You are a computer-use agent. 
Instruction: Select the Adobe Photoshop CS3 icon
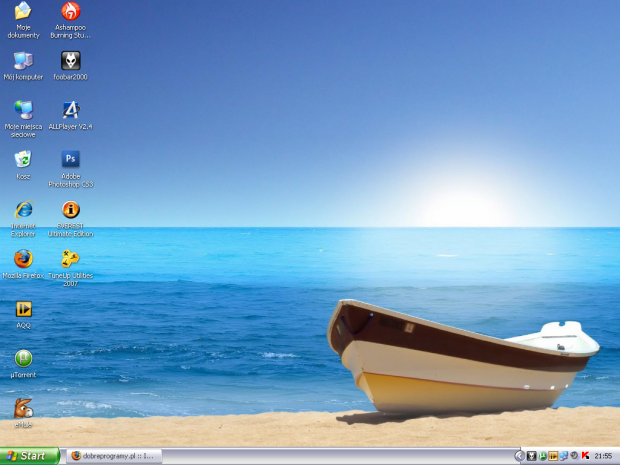[x=71, y=159]
